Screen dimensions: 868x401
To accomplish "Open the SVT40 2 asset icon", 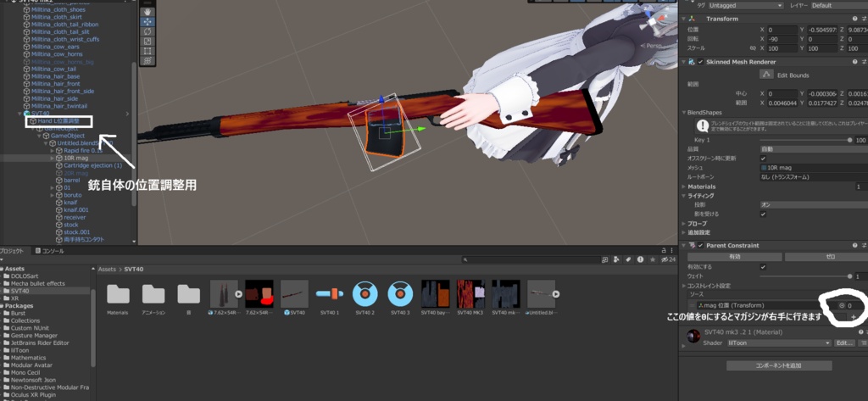I will click(x=364, y=293).
